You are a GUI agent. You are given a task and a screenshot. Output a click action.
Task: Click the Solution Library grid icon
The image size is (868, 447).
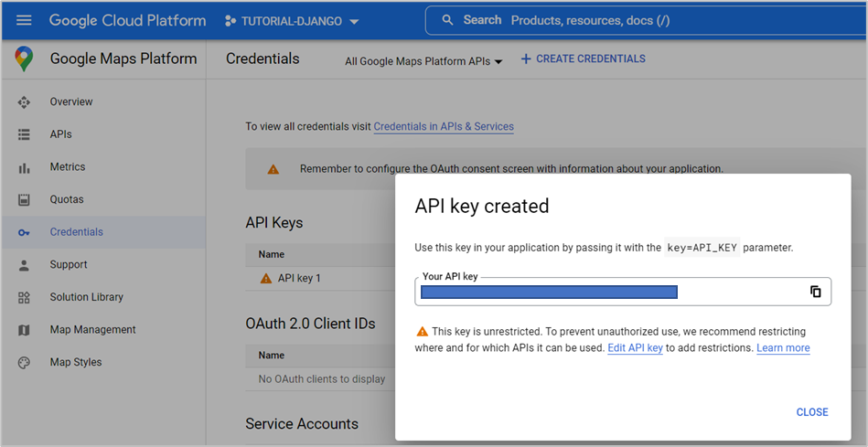pyautogui.click(x=24, y=298)
